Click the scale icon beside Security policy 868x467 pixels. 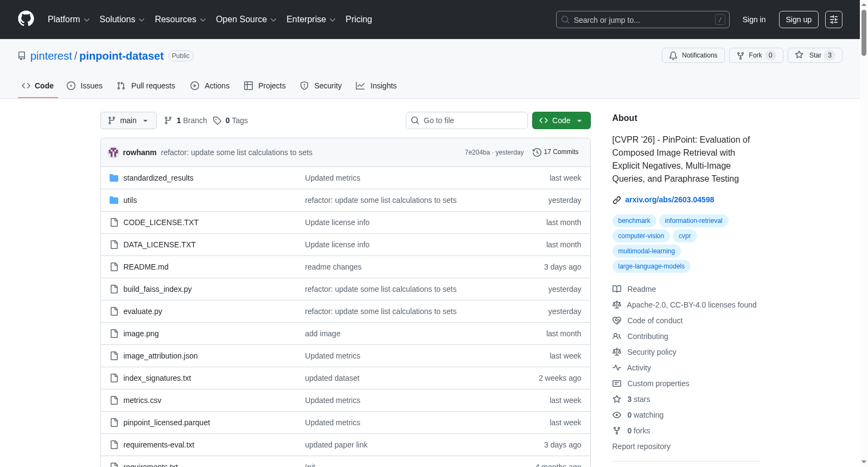[617, 352]
